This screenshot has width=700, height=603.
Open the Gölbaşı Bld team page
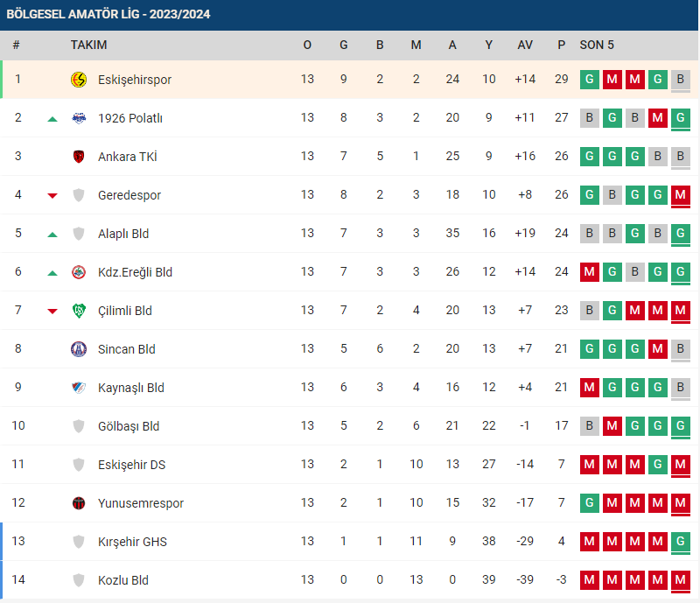click(129, 426)
